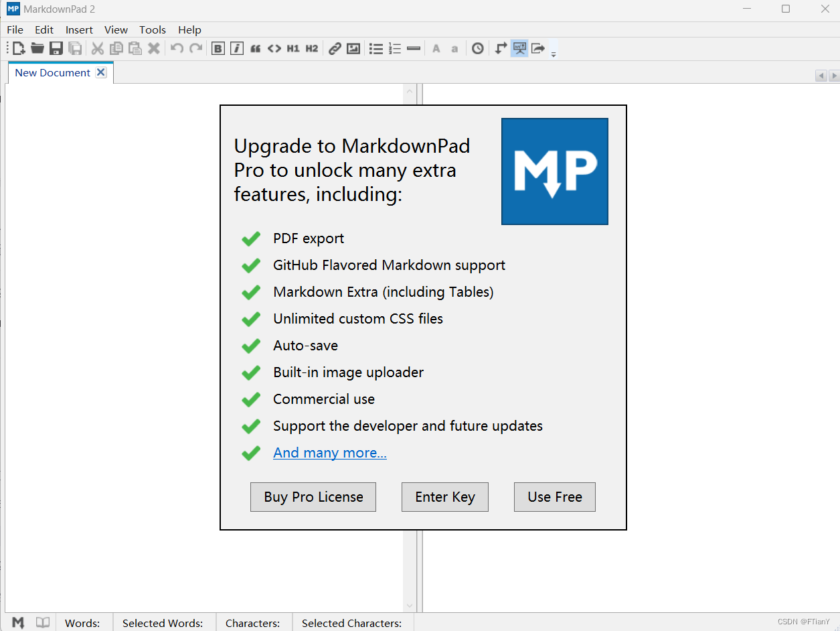Click the Words: status bar entry

82,623
